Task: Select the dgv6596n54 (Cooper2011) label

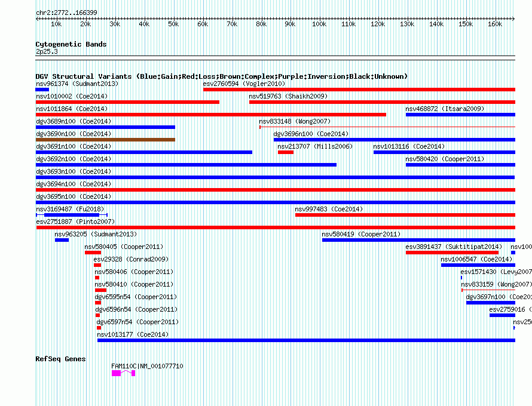Action: (x=136, y=309)
